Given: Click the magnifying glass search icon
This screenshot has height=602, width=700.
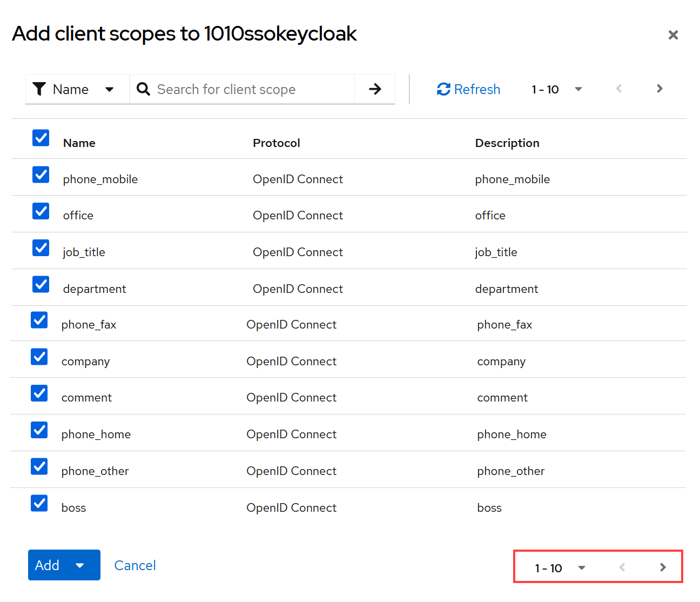Looking at the screenshot, I should tap(143, 89).
